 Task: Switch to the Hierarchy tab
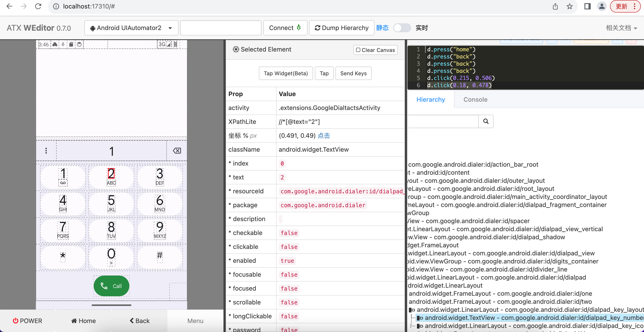(431, 99)
